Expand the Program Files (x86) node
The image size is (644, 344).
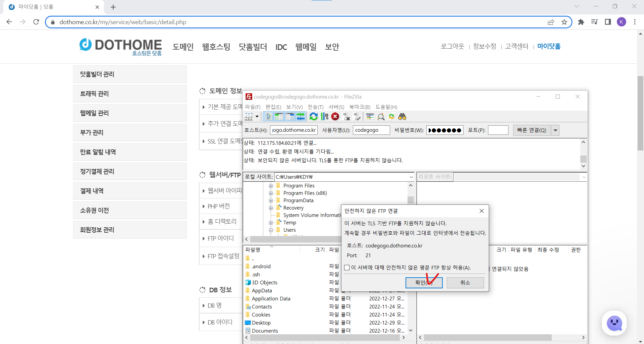point(271,193)
